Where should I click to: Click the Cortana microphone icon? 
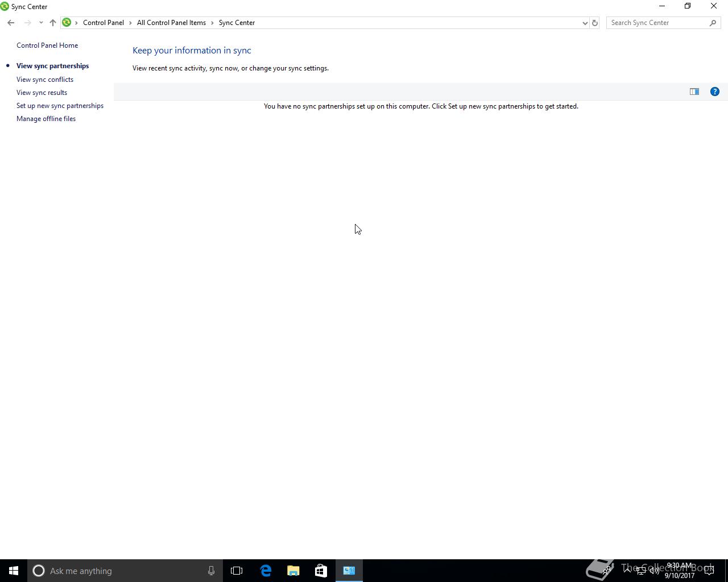[x=211, y=571]
